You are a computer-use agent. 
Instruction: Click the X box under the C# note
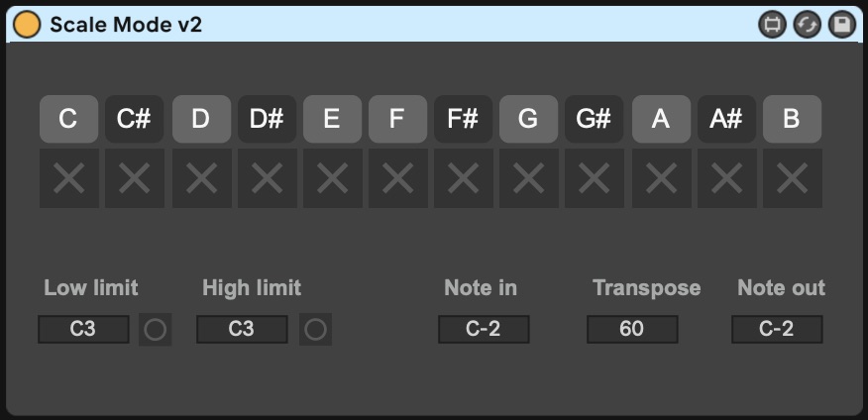[134, 178]
